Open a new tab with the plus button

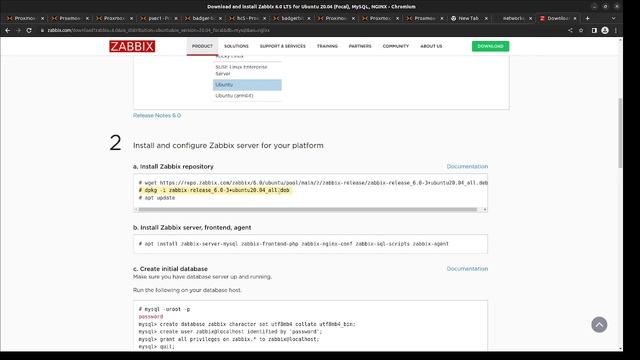click(x=587, y=18)
